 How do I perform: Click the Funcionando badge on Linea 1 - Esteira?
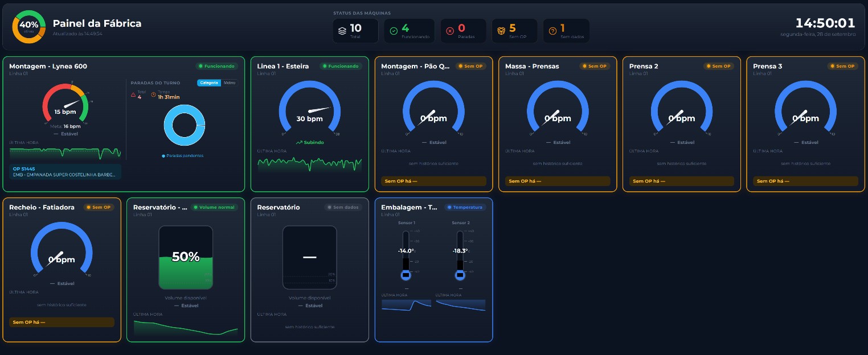tap(341, 66)
